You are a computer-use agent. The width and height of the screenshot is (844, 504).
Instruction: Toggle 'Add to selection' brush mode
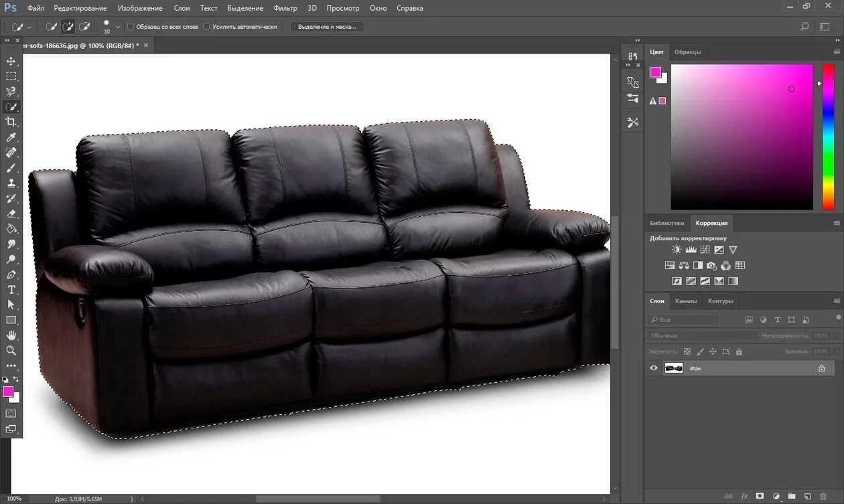68,27
